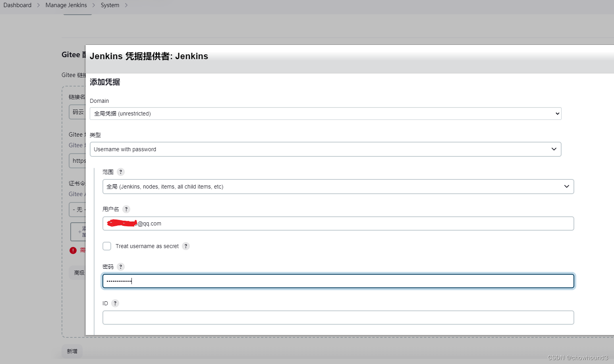Click chevron after System breadcrumb
Viewport: 614px width, 364px height.
point(126,5)
